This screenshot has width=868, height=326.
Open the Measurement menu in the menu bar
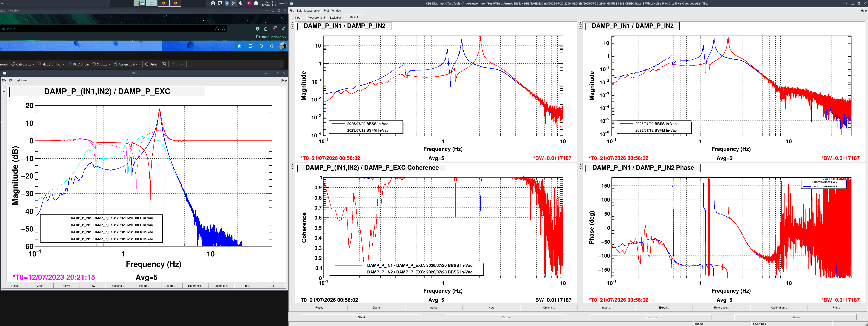click(x=312, y=10)
